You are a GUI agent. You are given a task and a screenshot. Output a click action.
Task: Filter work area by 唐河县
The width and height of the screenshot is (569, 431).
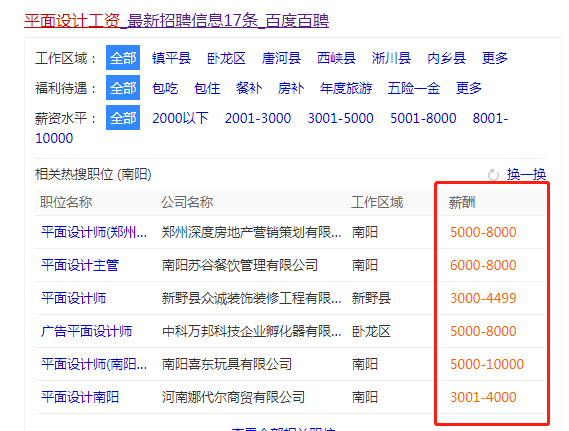281,58
